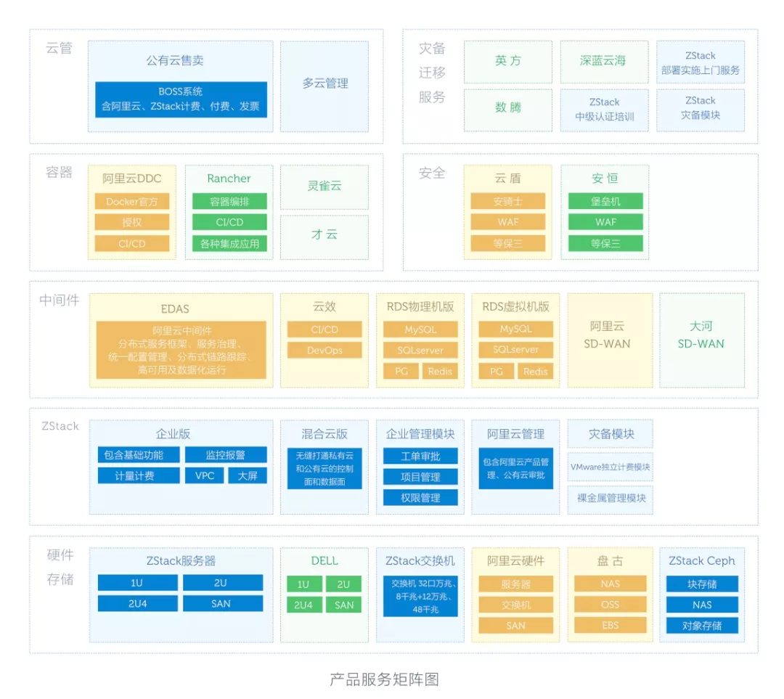The width and height of the screenshot is (784, 699).
Task: Click MySQL under RDS虚拟机版
Action: tap(516, 329)
